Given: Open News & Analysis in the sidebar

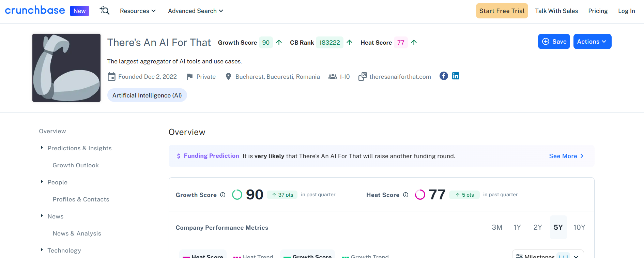Looking at the screenshot, I should [x=77, y=233].
